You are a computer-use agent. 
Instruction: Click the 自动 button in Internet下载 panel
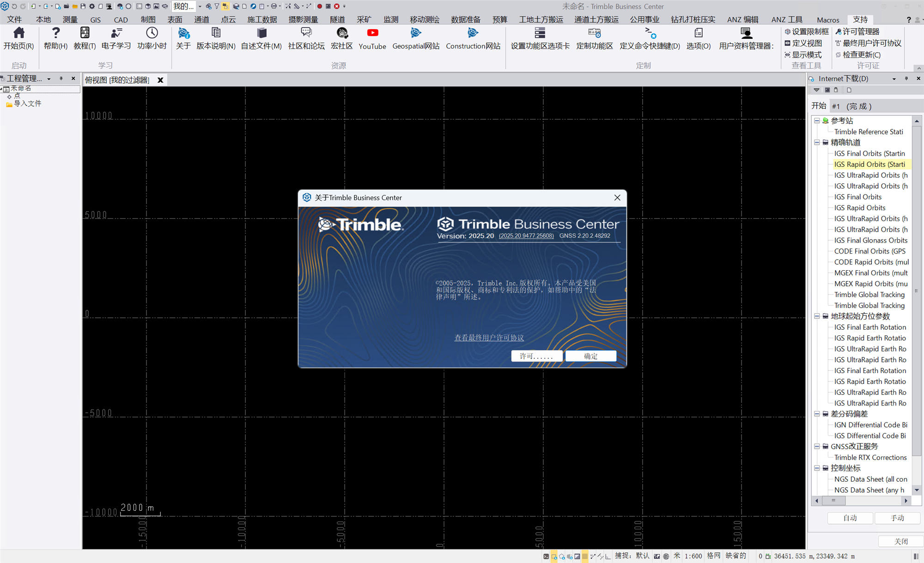tap(850, 518)
